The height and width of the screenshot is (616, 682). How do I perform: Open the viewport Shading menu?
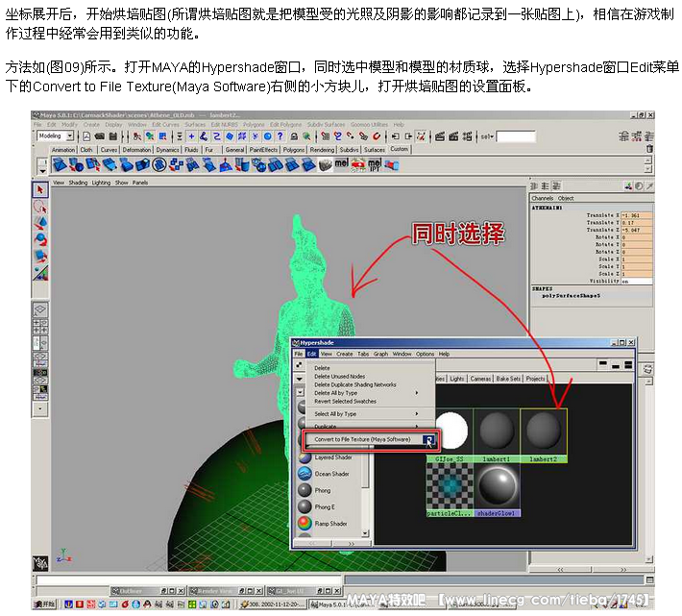click(78, 183)
